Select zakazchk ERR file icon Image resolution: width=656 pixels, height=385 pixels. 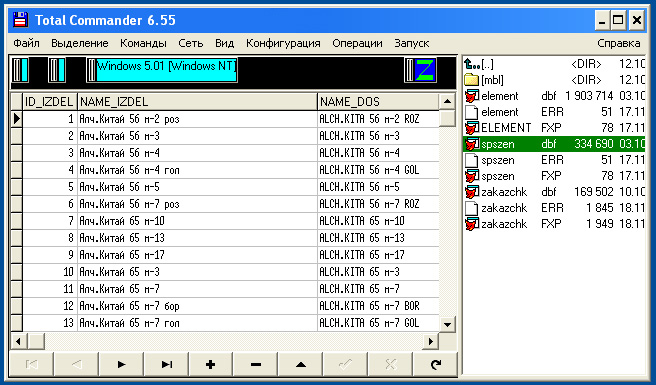472,208
